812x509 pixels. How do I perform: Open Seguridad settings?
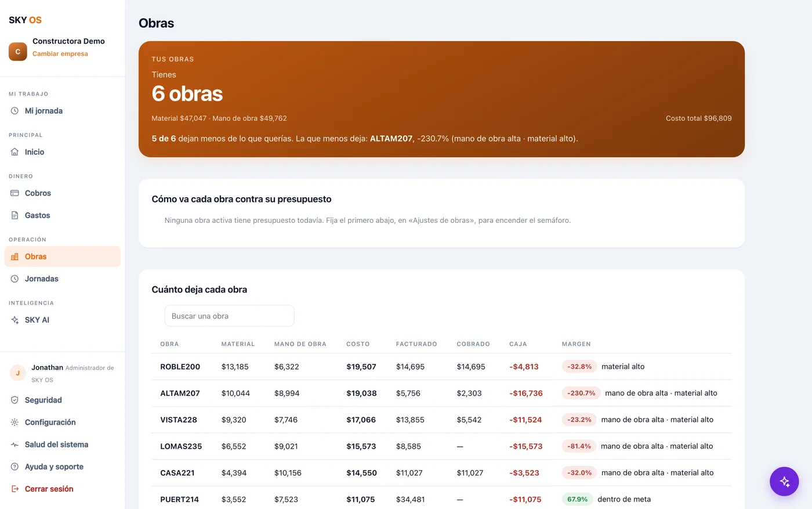[x=63, y=400]
